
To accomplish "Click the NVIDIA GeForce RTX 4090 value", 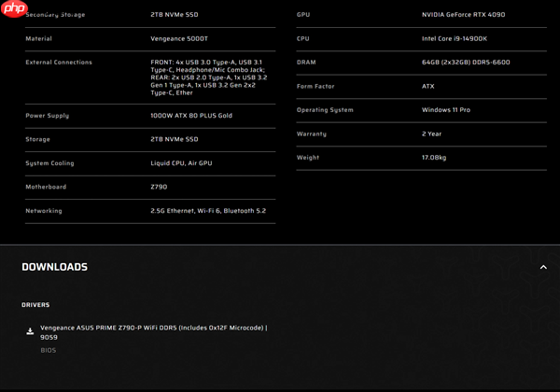I will click(x=465, y=15).
